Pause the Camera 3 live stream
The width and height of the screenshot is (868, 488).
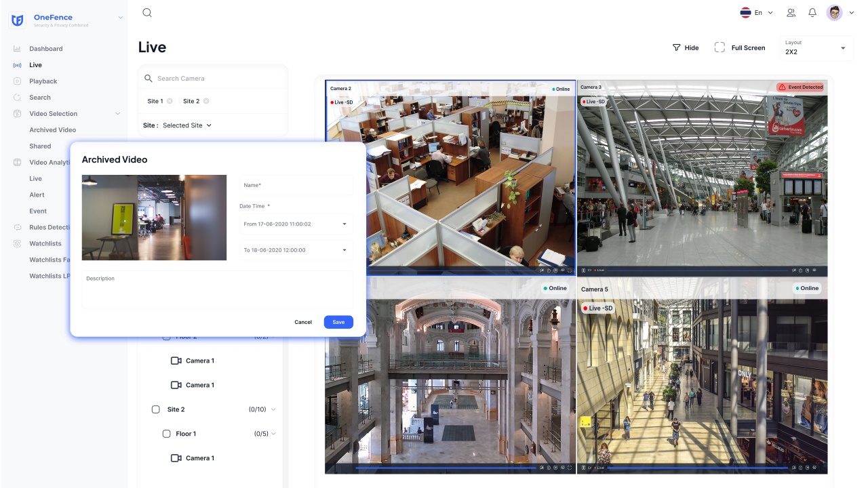click(583, 270)
